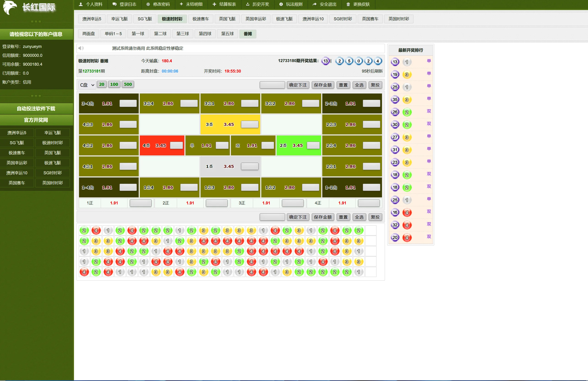588x381 pixels.
Task: Select the 20 chip amount
Action: (x=102, y=84)
